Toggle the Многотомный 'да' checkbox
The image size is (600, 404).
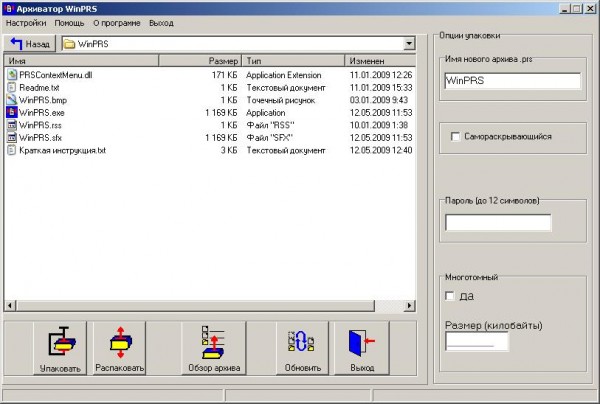[x=449, y=295]
